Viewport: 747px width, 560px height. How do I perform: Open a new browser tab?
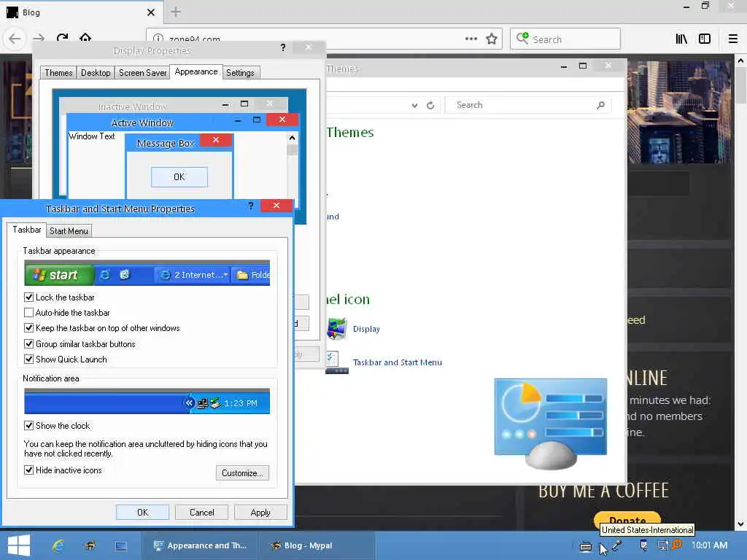(176, 12)
